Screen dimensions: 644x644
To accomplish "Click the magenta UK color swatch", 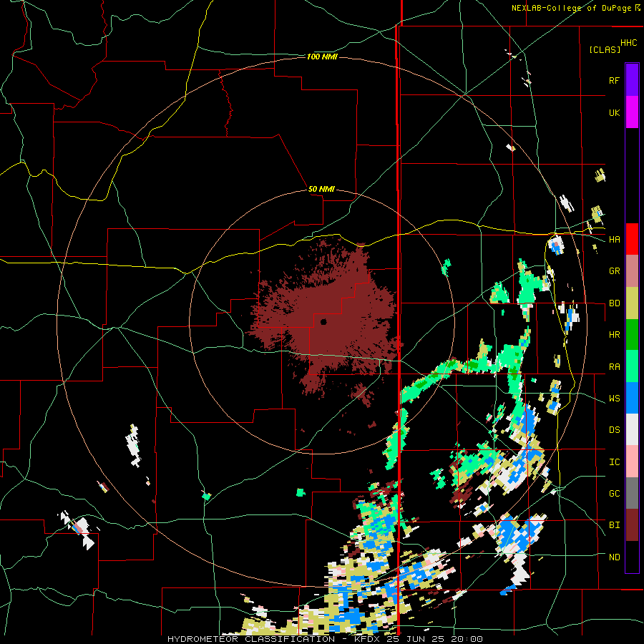I will point(632,112).
